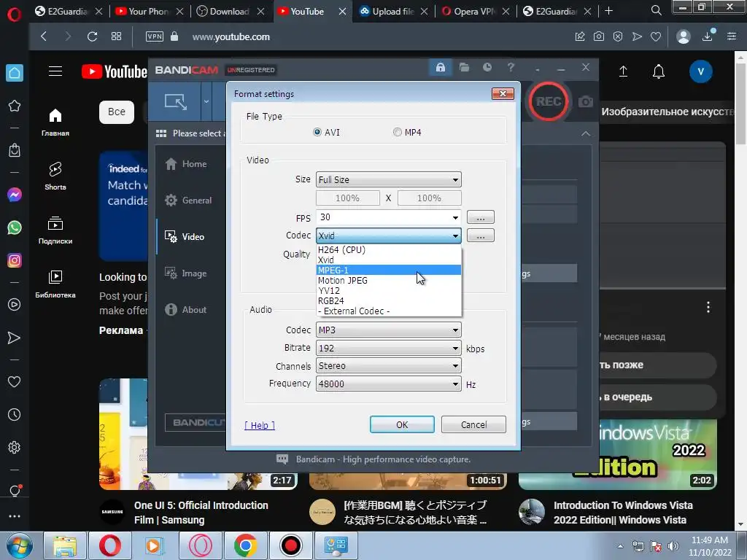
Task: Choose YV12 from the codec list
Action: point(389,290)
